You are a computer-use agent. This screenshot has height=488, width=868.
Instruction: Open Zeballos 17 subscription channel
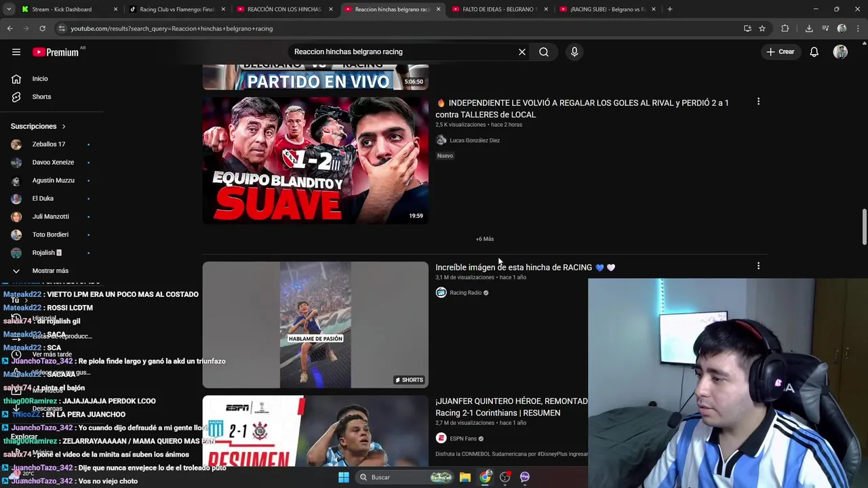point(49,144)
